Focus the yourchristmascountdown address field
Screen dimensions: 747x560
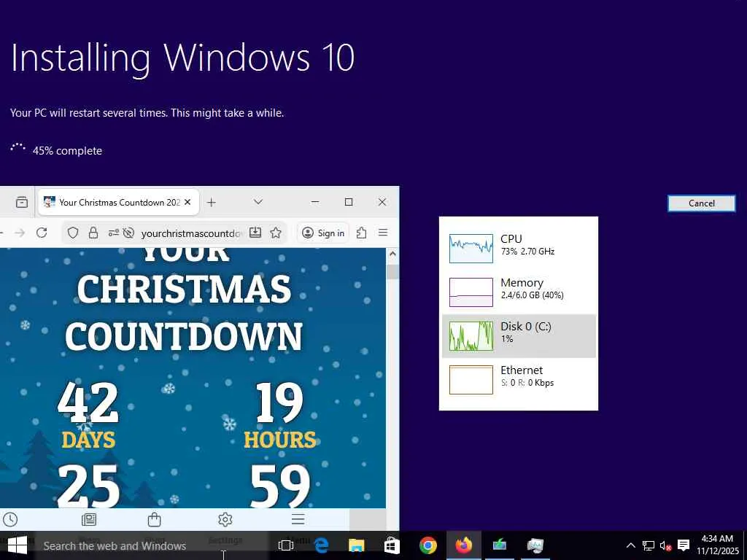coord(192,233)
